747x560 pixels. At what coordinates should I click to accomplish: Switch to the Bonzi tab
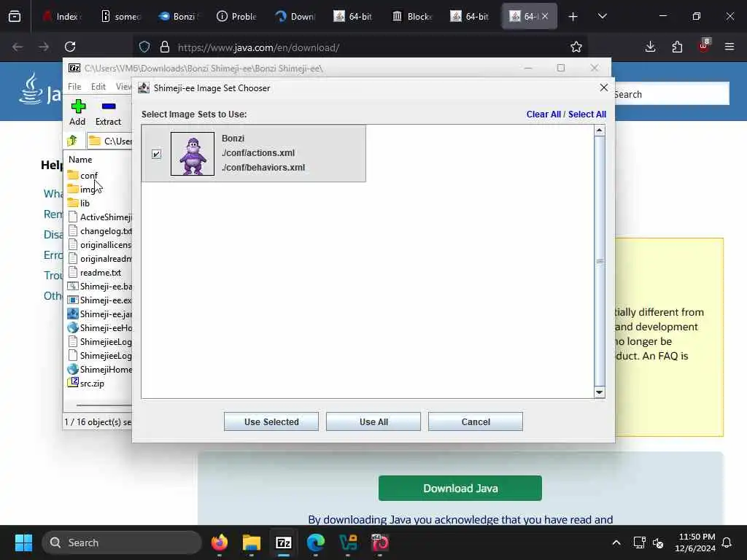tap(179, 17)
